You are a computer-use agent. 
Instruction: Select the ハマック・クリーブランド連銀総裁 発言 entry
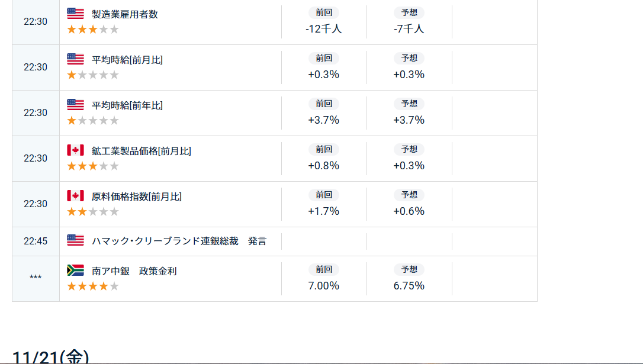[x=179, y=241]
